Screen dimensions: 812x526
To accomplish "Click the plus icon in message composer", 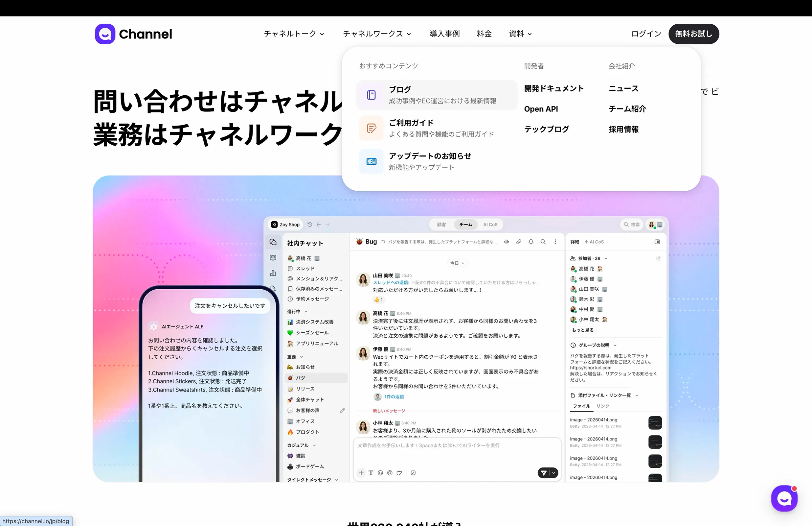I will (x=361, y=473).
